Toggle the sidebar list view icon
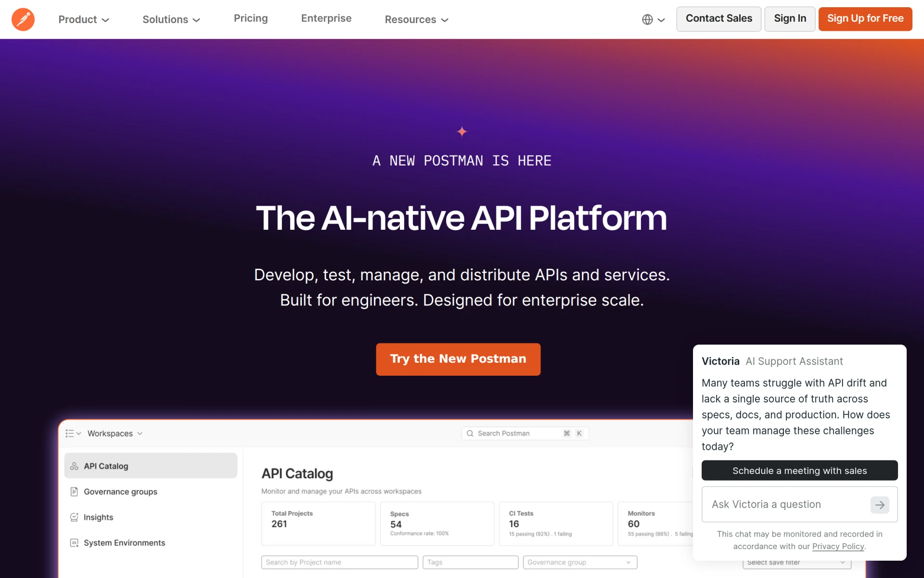This screenshot has height=578, width=924. pos(73,433)
